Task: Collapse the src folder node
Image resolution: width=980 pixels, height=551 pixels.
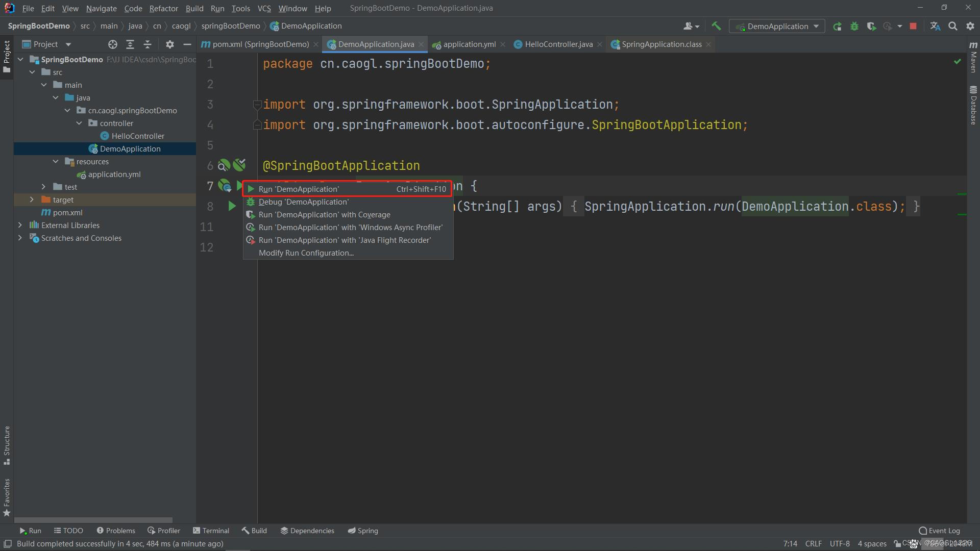Action: coord(32,72)
